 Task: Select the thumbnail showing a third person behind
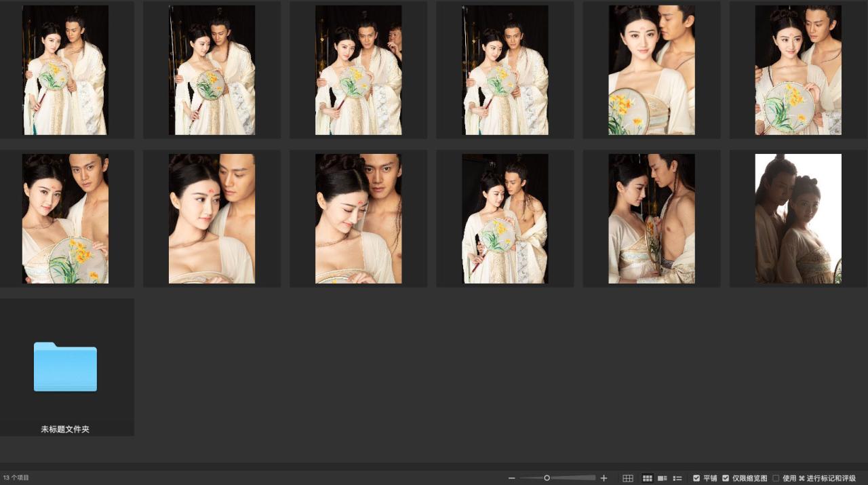click(358, 70)
